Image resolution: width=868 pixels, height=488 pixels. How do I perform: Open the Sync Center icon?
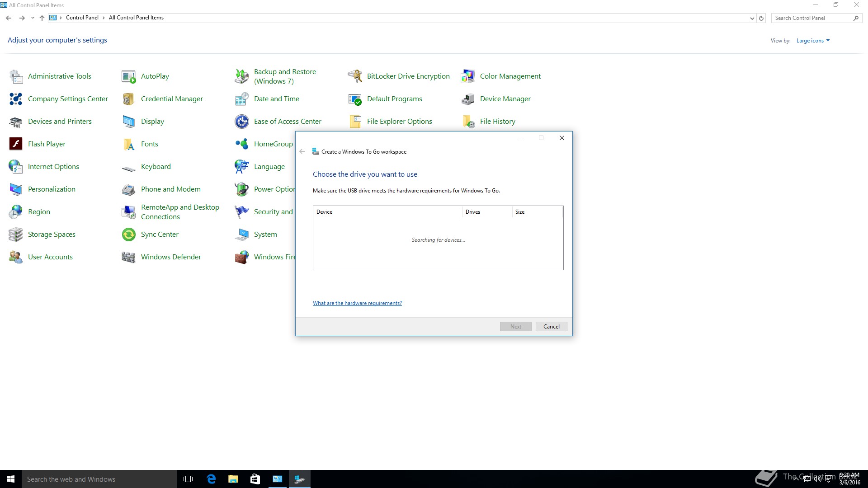click(x=128, y=235)
